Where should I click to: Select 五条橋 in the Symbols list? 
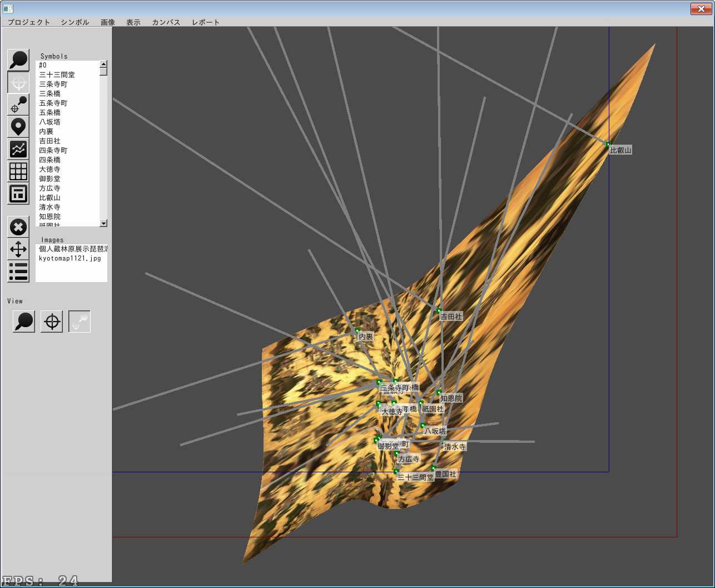67,112
